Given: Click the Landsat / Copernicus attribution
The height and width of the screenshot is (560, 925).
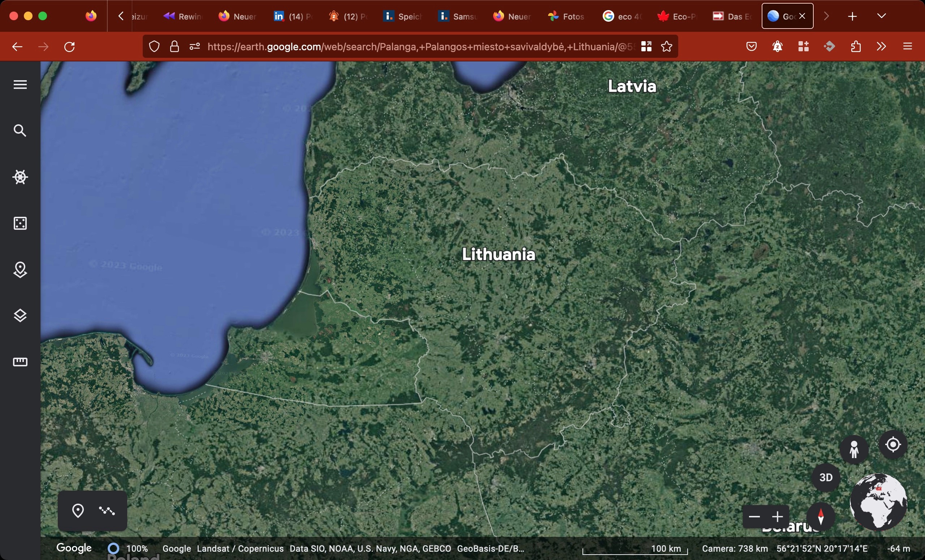Looking at the screenshot, I should pyautogui.click(x=240, y=549).
